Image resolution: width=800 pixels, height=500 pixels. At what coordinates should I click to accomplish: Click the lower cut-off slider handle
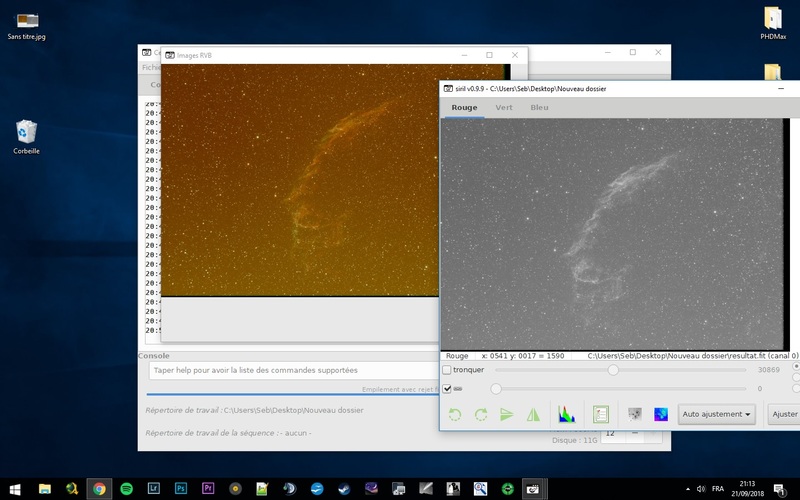pos(495,389)
